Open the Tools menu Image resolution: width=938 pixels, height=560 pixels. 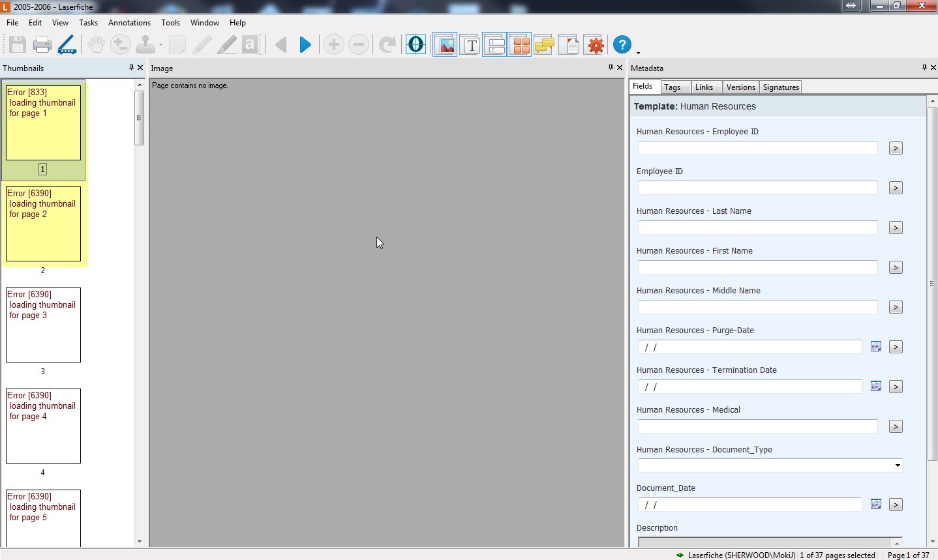pyautogui.click(x=170, y=22)
